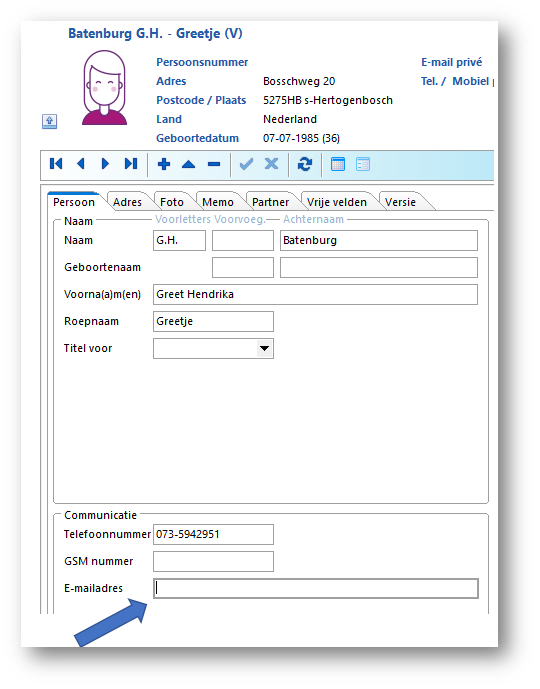
Task: Open the Partner tab
Action: coord(270,202)
